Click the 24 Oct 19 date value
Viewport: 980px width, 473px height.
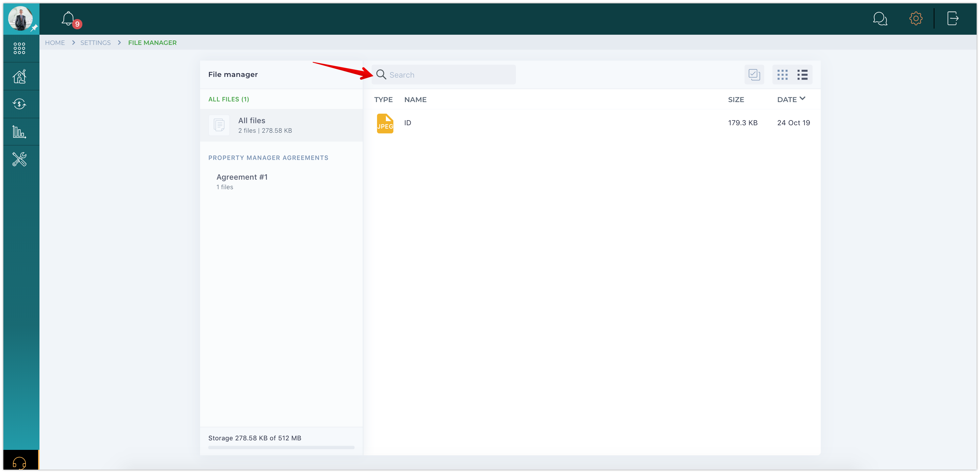(793, 123)
